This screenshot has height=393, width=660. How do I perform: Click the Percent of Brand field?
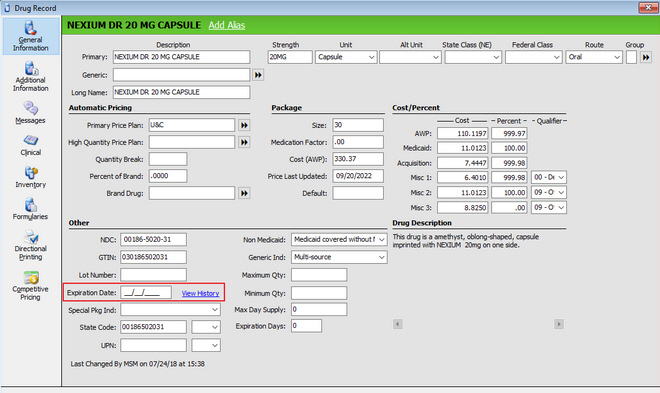point(168,176)
